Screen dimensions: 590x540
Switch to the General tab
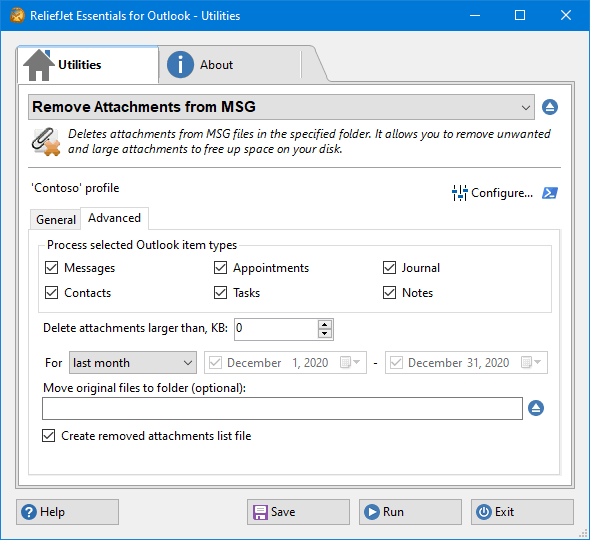tap(56, 219)
